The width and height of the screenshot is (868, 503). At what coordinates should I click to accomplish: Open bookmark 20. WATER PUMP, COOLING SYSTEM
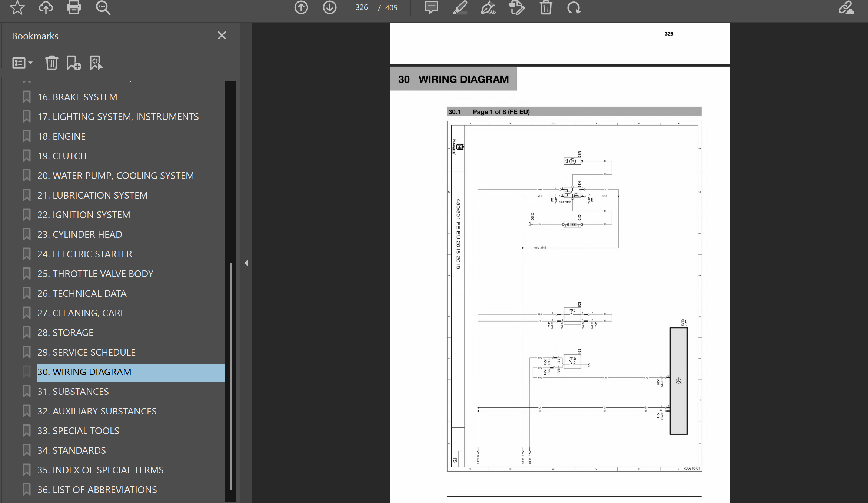(x=116, y=176)
